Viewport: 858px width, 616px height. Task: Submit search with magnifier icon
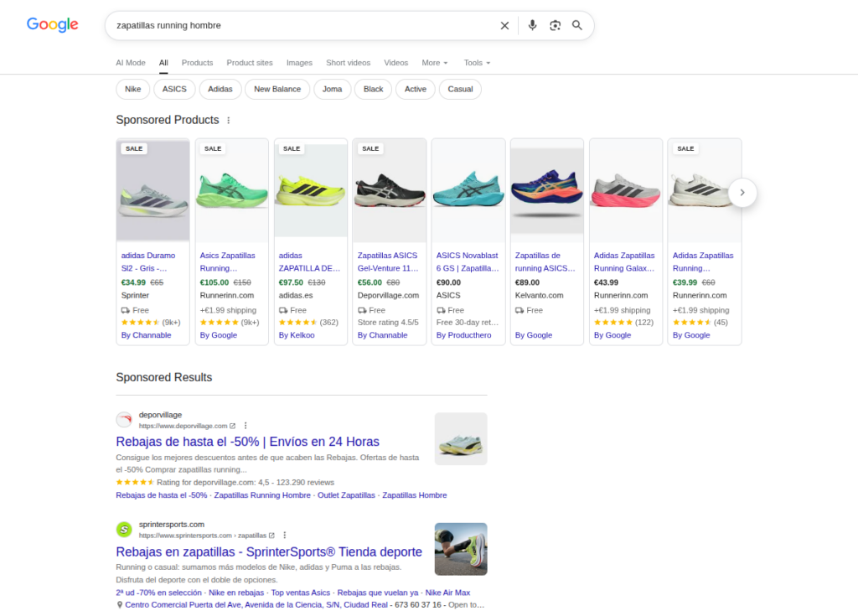(x=576, y=25)
